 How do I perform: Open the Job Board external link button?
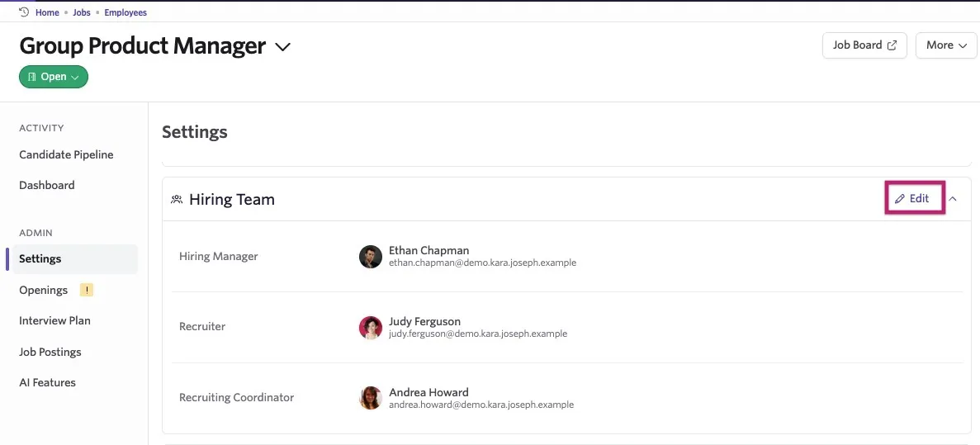coord(864,45)
